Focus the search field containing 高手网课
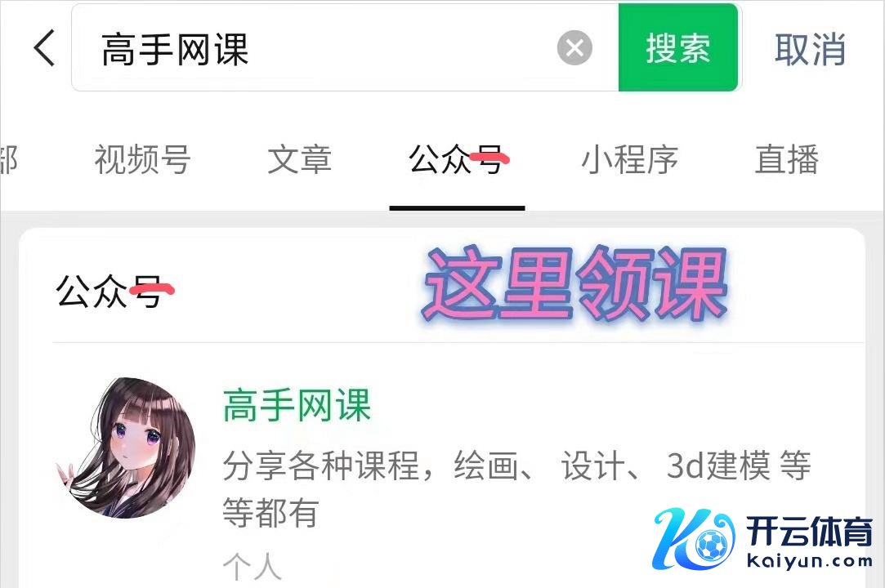Viewport: 885px width, 588px height. [x=345, y=47]
